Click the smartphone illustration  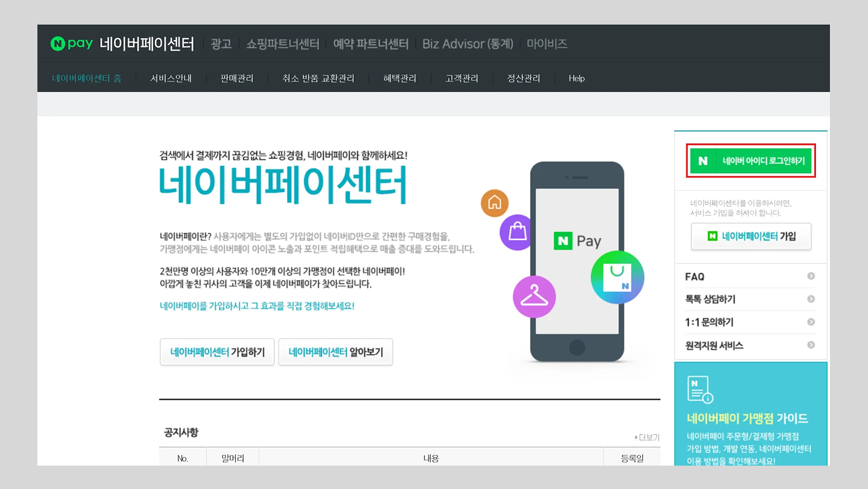tap(577, 262)
